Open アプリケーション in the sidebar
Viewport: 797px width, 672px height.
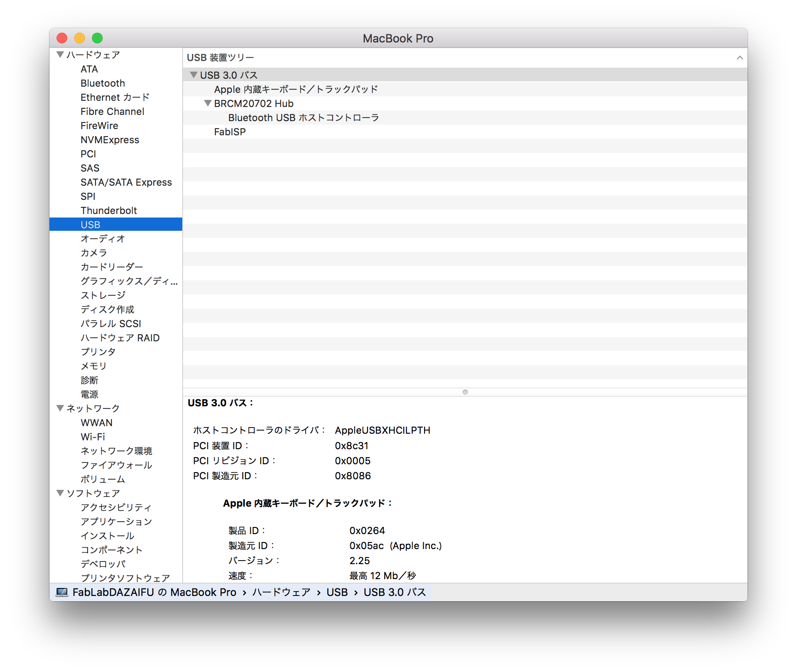pyautogui.click(x=116, y=522)
